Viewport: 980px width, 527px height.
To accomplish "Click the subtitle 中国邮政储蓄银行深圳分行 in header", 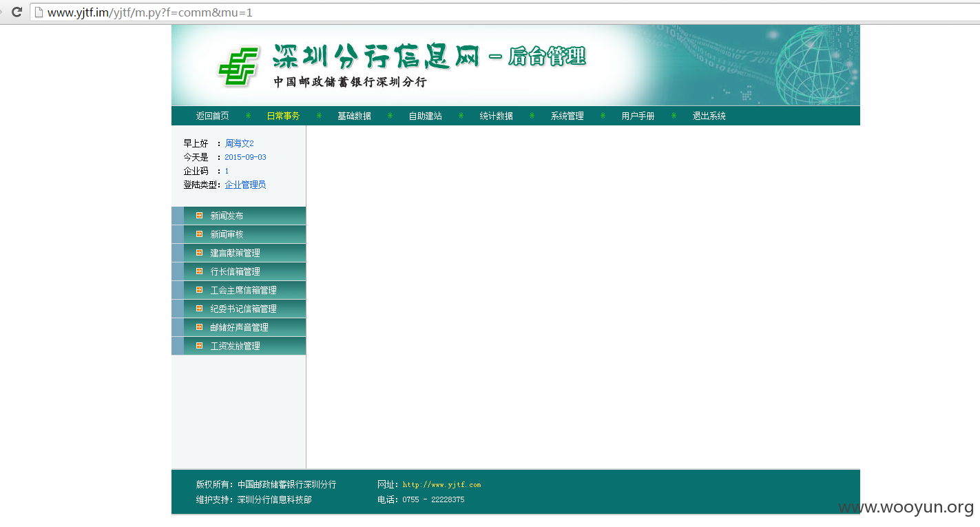I will coord(350,82).
